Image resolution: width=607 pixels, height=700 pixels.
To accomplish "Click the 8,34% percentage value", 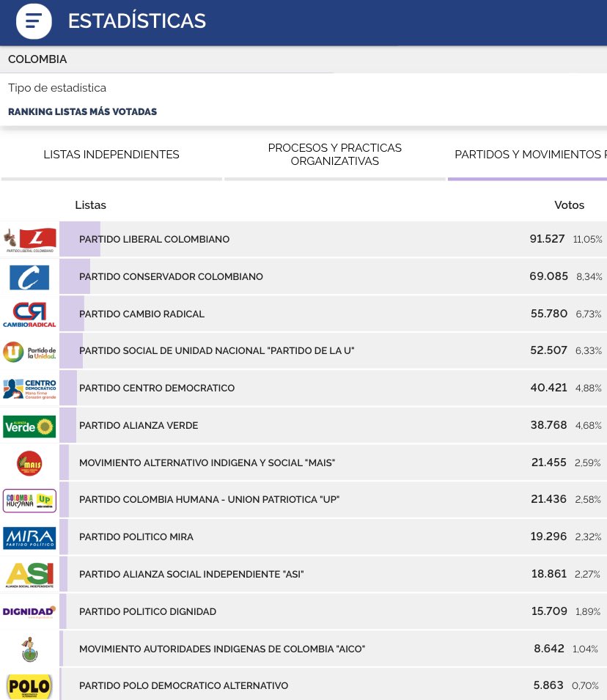I will coord(589,277).
